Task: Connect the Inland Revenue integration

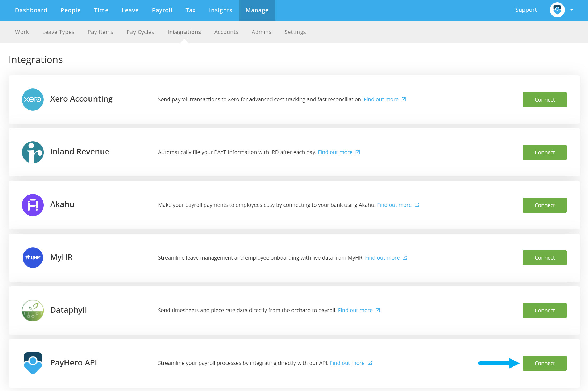Action: pos(545,152)
